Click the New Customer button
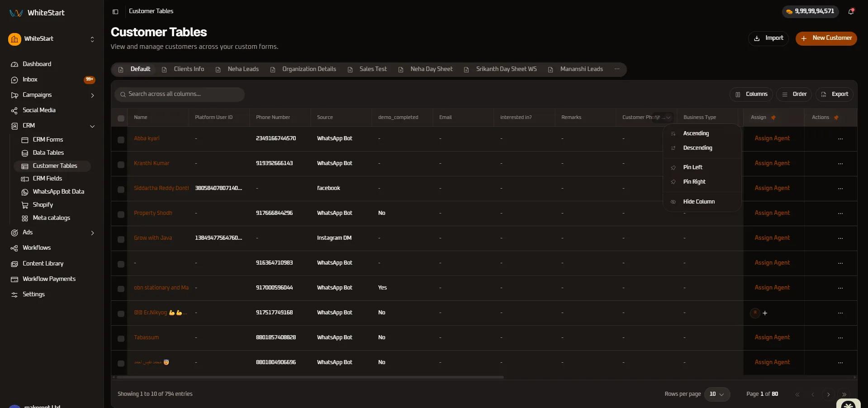868x408 pixels. pyautogui.click(x=826, y=38)
